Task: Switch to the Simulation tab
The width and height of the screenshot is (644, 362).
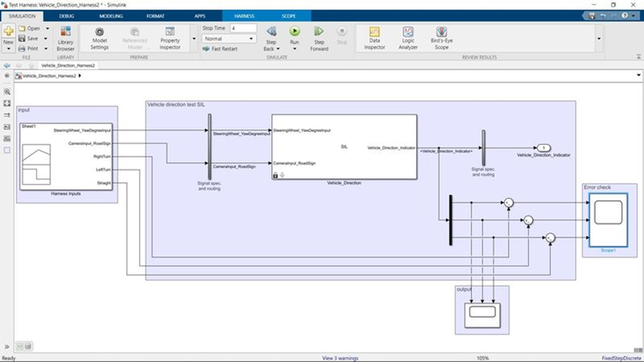Action: click(x=23, y=16)
